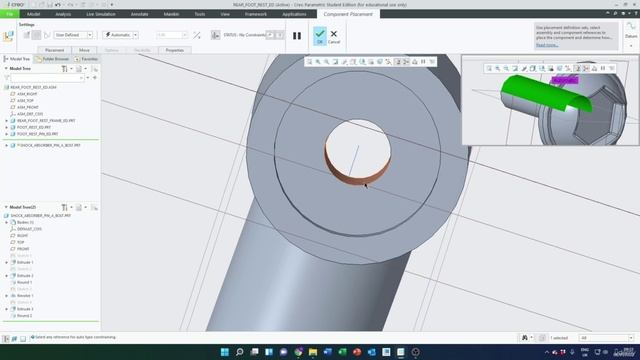
Task: Switch to the Analysis ribbon tab
Action: click(x=63, y=14)
